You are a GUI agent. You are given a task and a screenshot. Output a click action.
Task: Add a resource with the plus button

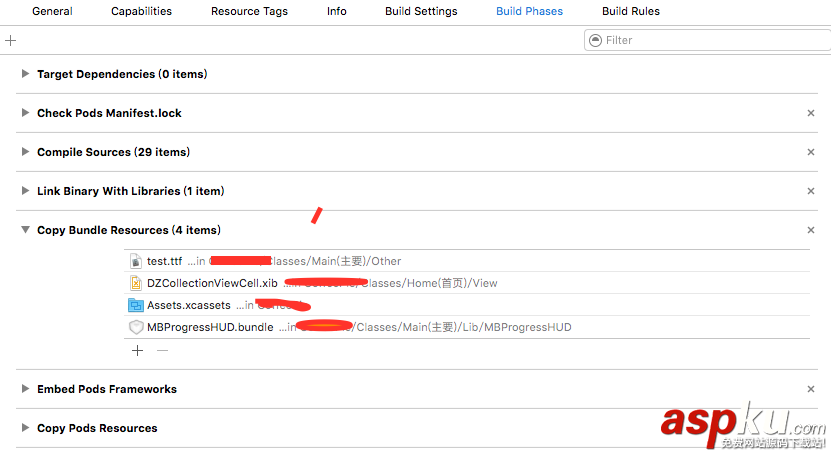[137, 350]
